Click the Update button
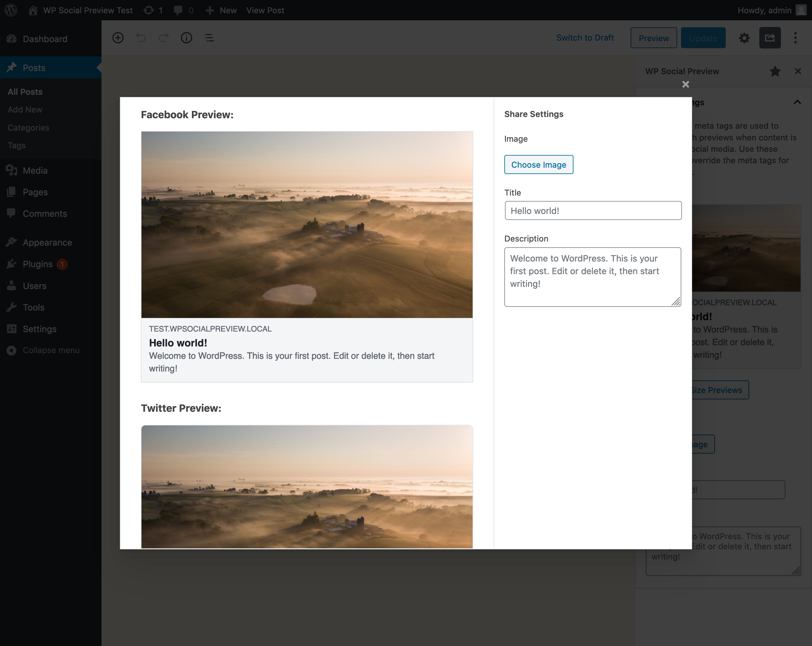Viewport: 812px width, 646px height. coord(703,38)
